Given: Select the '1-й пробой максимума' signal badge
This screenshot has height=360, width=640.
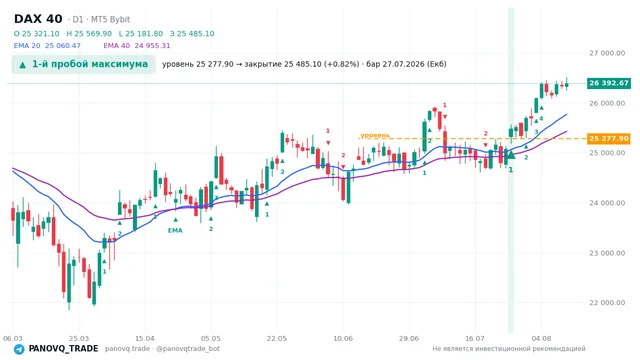Looking at the screenshot, I should pos(84,64).
